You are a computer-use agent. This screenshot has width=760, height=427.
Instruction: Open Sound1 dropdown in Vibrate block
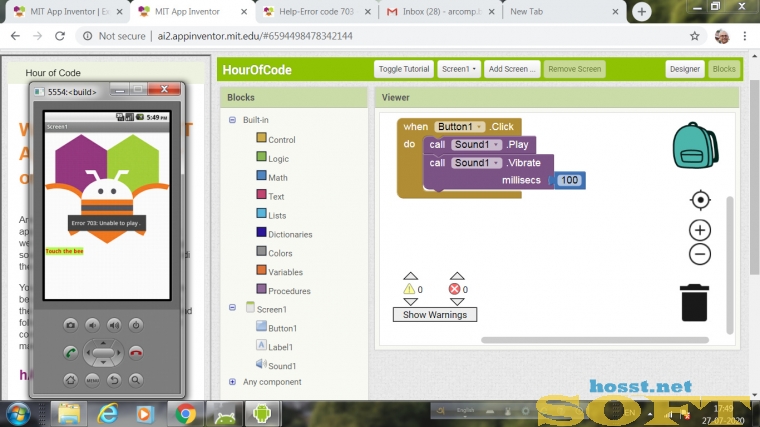(475, 163)
